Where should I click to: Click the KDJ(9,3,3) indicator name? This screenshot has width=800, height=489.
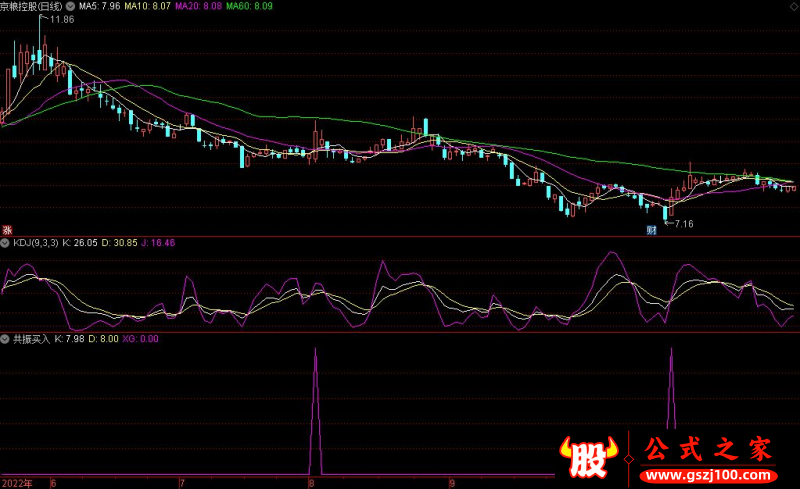point(35,242)
